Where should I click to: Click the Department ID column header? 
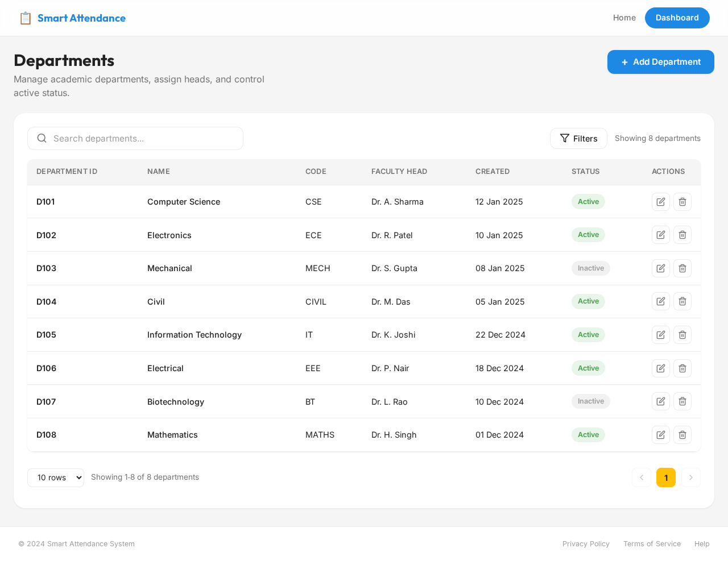click(x=67, y=172)
